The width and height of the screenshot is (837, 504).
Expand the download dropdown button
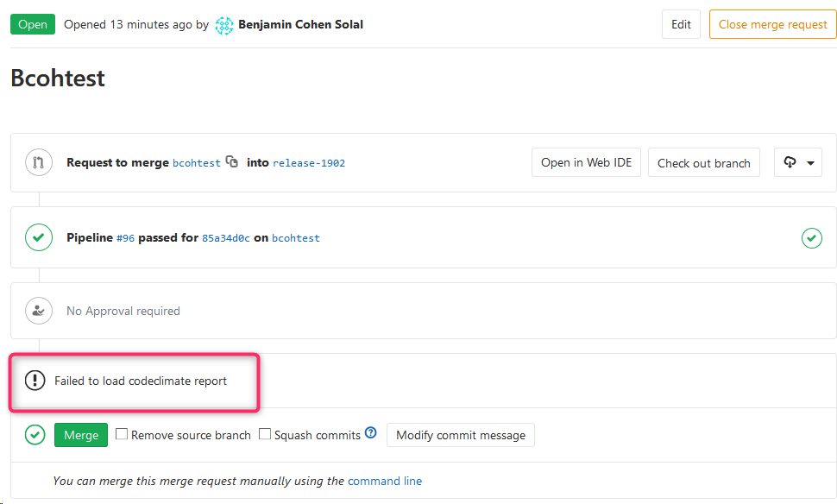click(798, 162)
